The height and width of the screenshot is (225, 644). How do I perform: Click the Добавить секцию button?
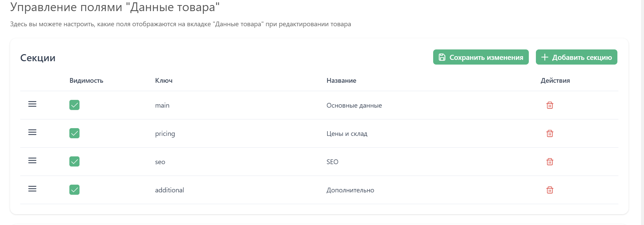point(576,57)
